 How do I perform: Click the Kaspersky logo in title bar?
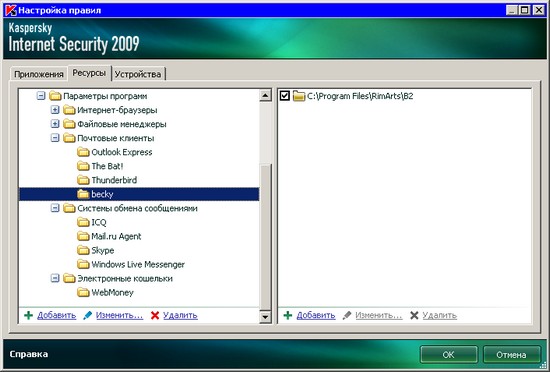pyautogui.click(x=11, y=10)
